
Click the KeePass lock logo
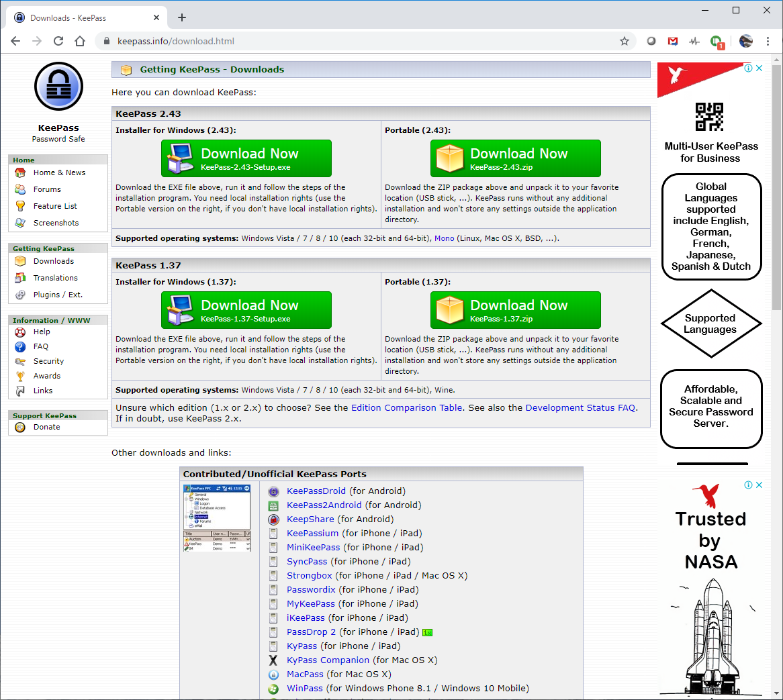58,87
